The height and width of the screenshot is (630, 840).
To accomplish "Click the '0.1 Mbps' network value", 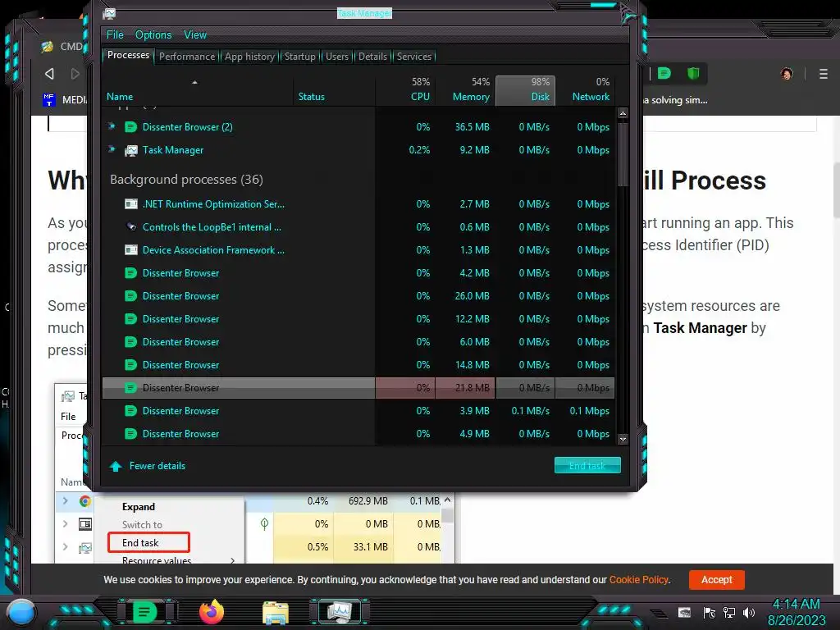I will click(x=589, y=411).
